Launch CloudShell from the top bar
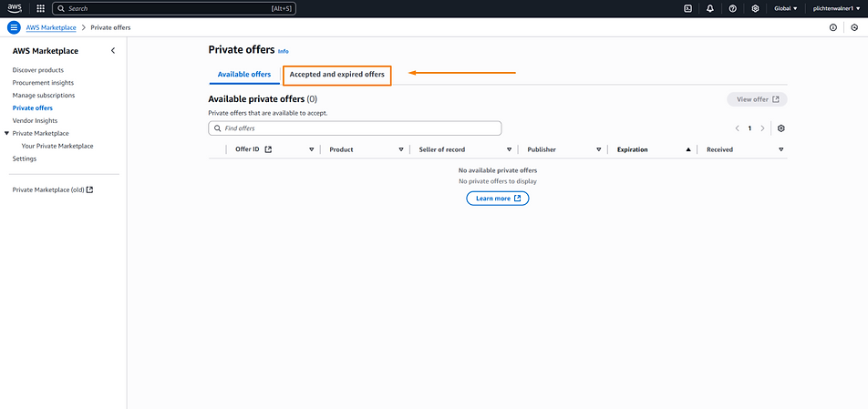Viewport: 868px width, 409px height. coord(687,9)
